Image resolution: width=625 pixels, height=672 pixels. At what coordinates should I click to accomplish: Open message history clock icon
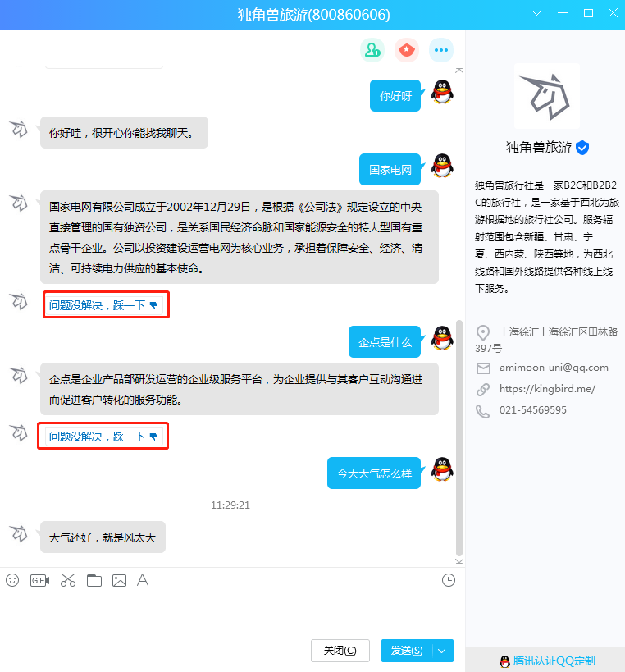pyautogui.click(x=449, y=580)
